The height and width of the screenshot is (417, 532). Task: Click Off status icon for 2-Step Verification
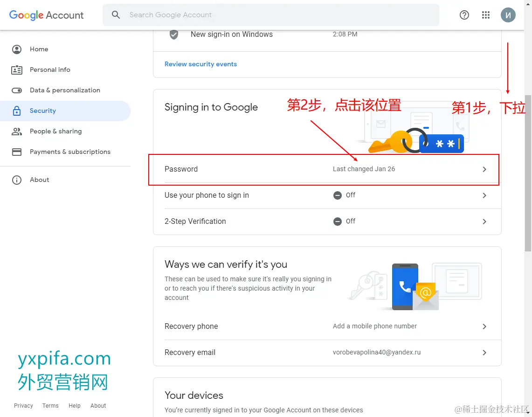(337, 222)
